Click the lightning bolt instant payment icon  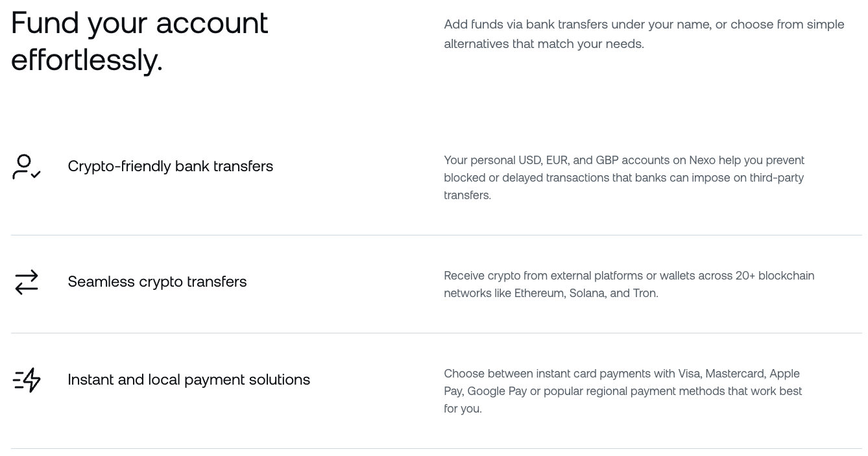click(x=27, y=380)
